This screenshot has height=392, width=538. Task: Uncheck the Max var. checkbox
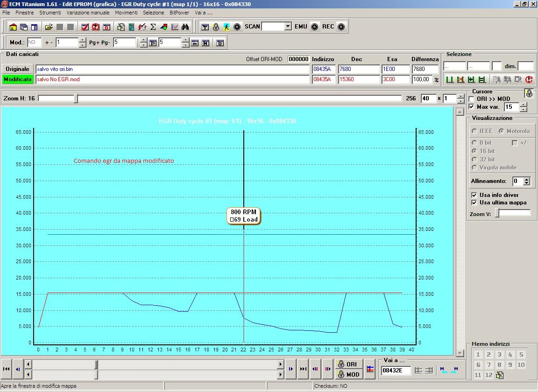point(472,107)
